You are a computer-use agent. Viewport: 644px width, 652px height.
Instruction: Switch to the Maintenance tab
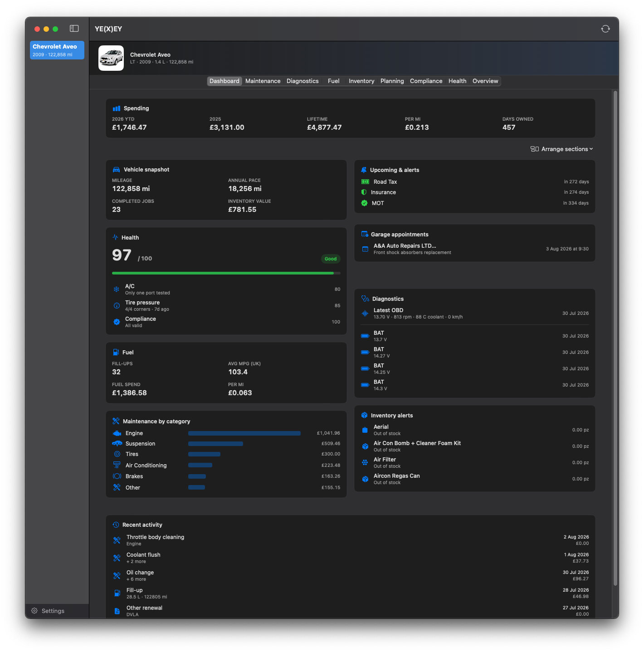(x=263, y=81)
